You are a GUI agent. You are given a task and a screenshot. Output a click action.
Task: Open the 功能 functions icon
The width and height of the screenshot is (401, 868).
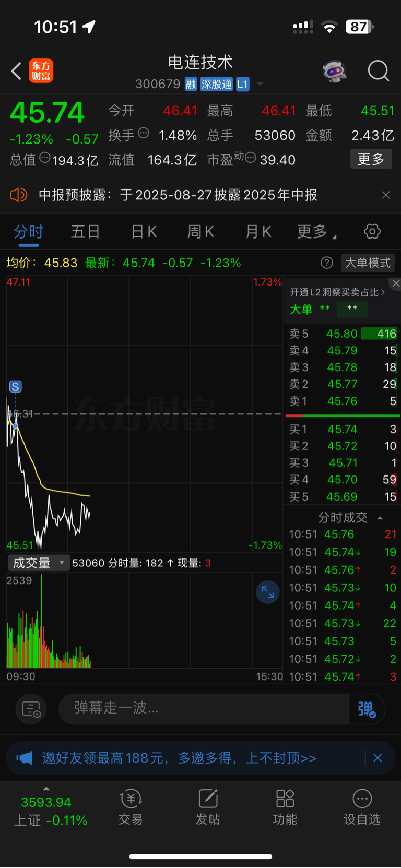pos(285,807)
